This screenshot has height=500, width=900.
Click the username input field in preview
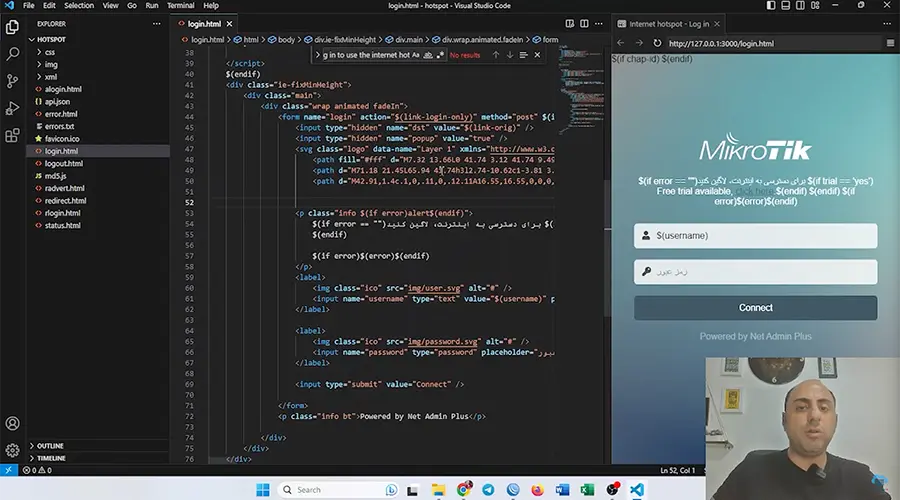click(755, 236)
